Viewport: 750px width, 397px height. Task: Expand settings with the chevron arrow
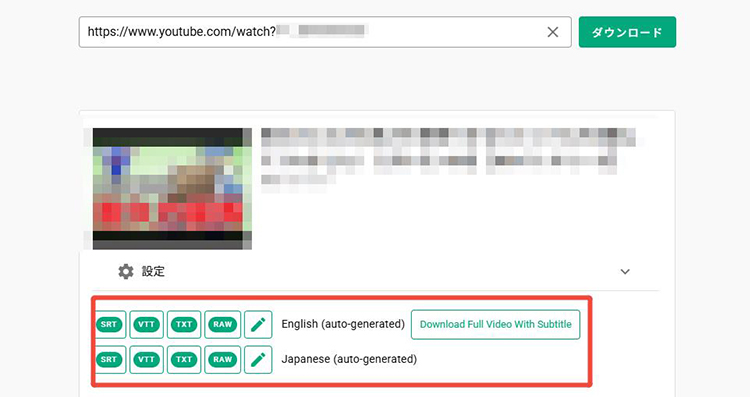coord(625,272)
